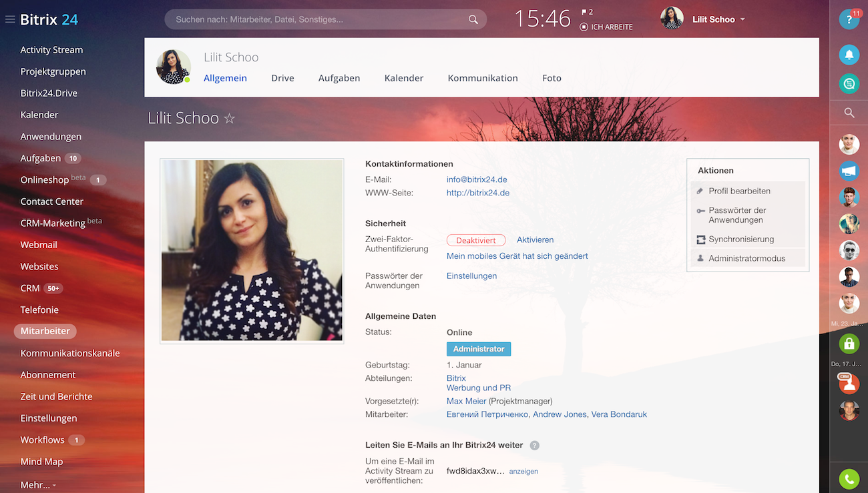
Task: Toggle the favorite star next to Lilit Schoo
Action: tap(229, 119)
